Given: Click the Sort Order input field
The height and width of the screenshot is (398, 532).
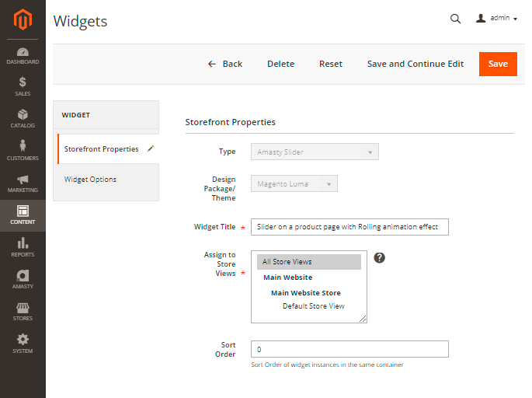Looking at the screenshot, I should click(x=349, y=349).
